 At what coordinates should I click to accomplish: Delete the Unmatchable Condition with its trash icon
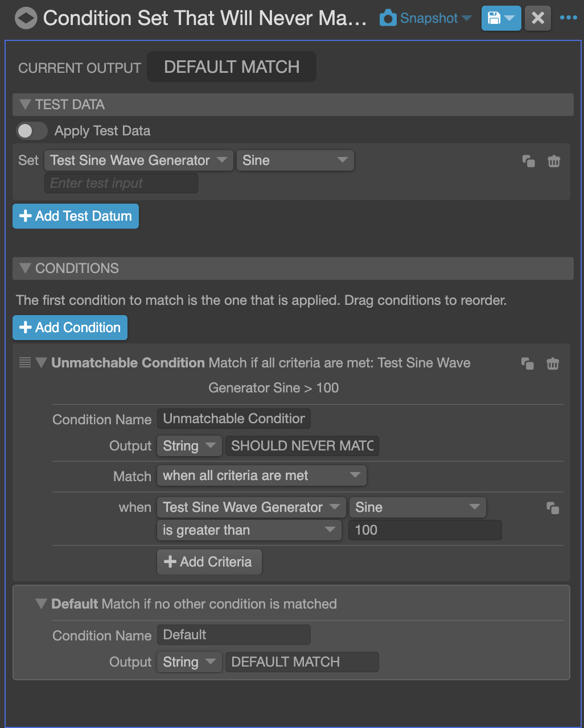point(552,363)
